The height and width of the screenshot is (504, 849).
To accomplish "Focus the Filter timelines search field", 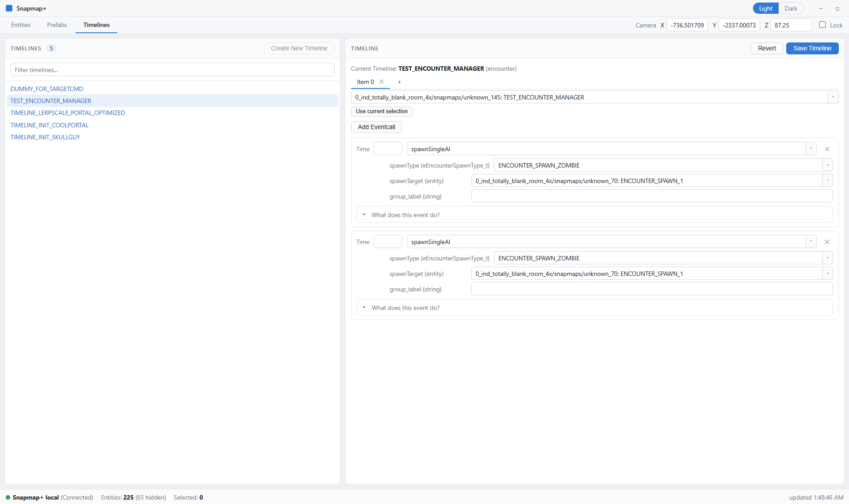I will point(172,70).
